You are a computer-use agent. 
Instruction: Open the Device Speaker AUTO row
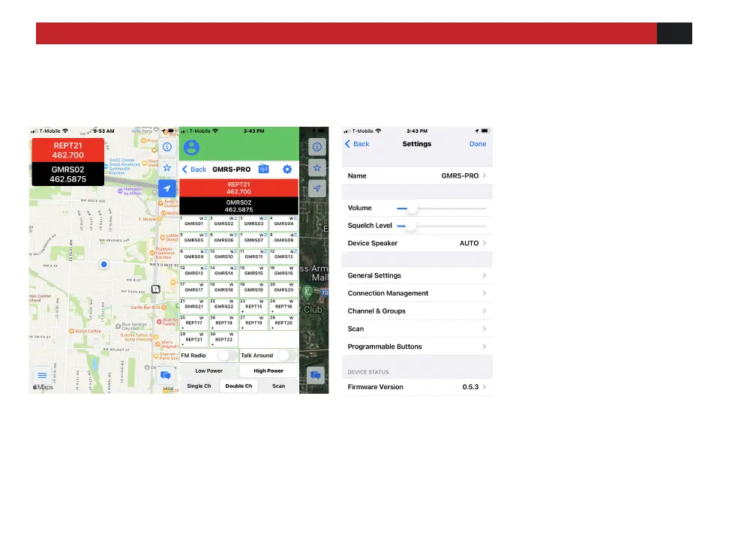(x=417, y=243)
